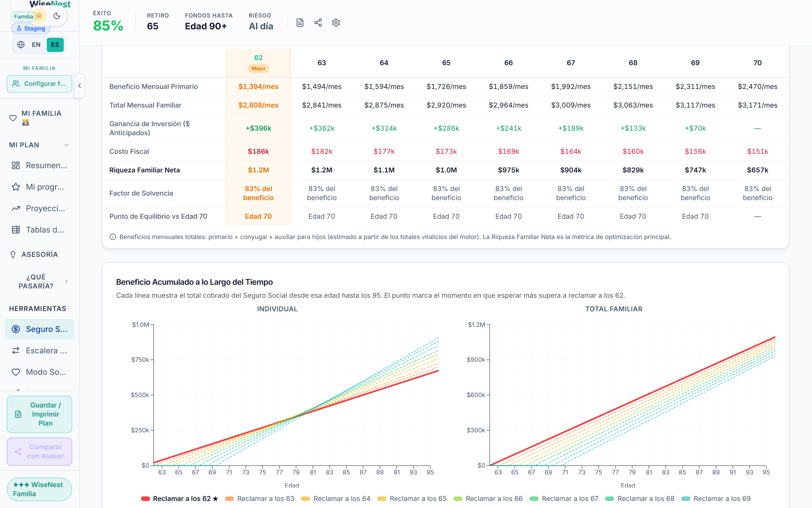Click Costo Fiscal row label
Image resolution: width=812 pixels, height=508 pixels.
click(x=129, y=152)
